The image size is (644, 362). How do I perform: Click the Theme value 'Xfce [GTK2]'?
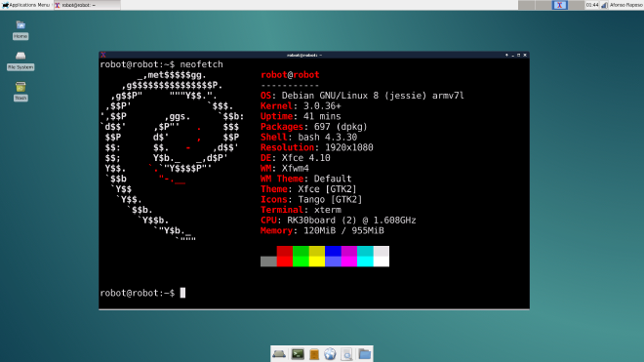(x=327, y=189)
